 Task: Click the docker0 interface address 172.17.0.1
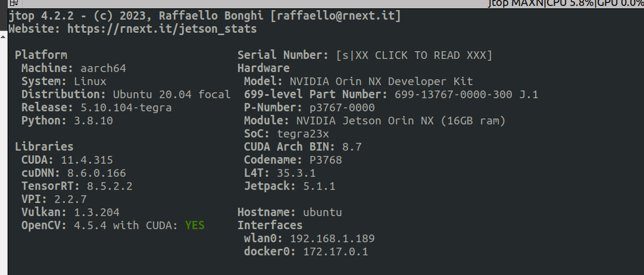tap(336, 252)
